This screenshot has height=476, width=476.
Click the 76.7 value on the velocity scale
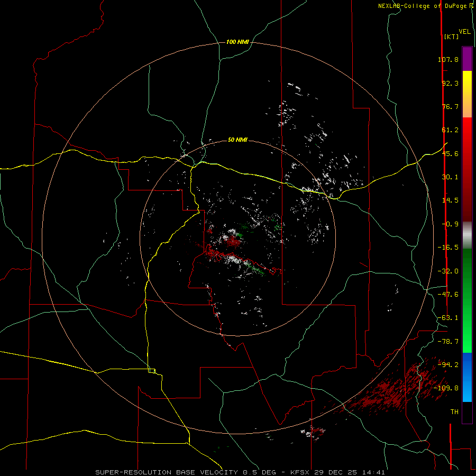click(450, 106)
